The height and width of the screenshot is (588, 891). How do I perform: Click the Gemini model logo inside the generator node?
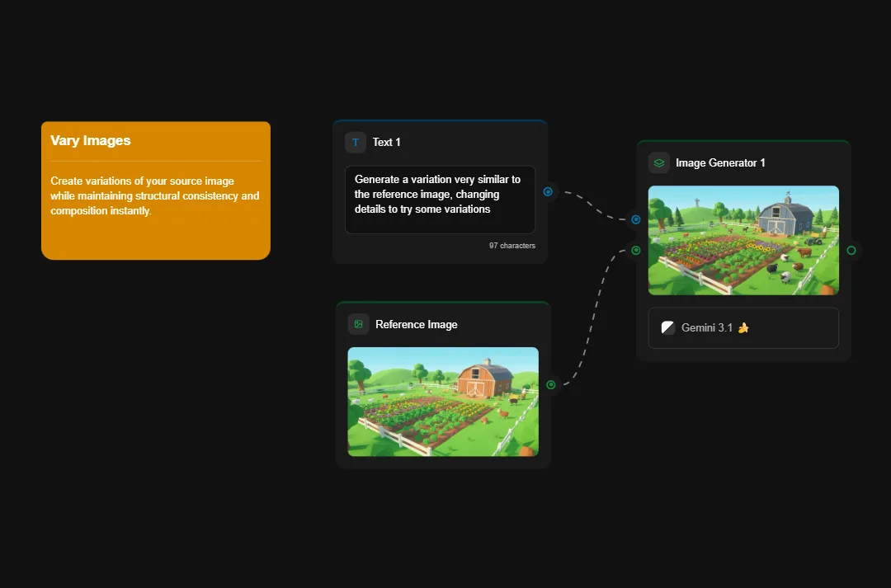pos(667,327)
